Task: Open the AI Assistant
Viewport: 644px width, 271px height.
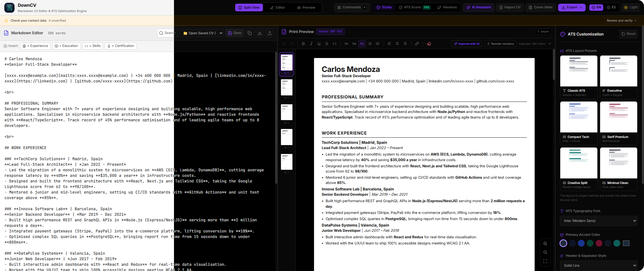Action: 479,7
